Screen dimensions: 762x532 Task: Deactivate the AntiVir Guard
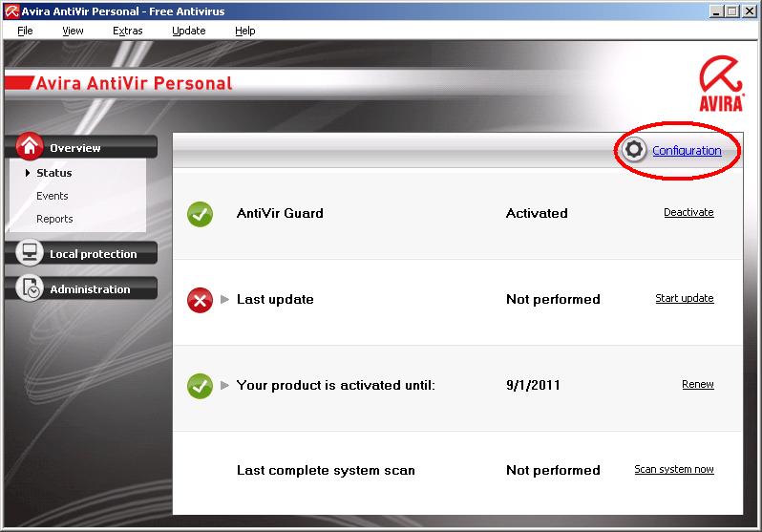tap(688, 213)
